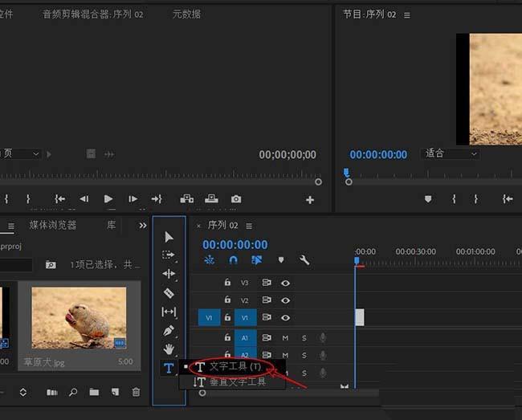Image resolution: width=522 pixels, height=420 pixels.
Task: Select the Slip tool
Action: point(169,312)
